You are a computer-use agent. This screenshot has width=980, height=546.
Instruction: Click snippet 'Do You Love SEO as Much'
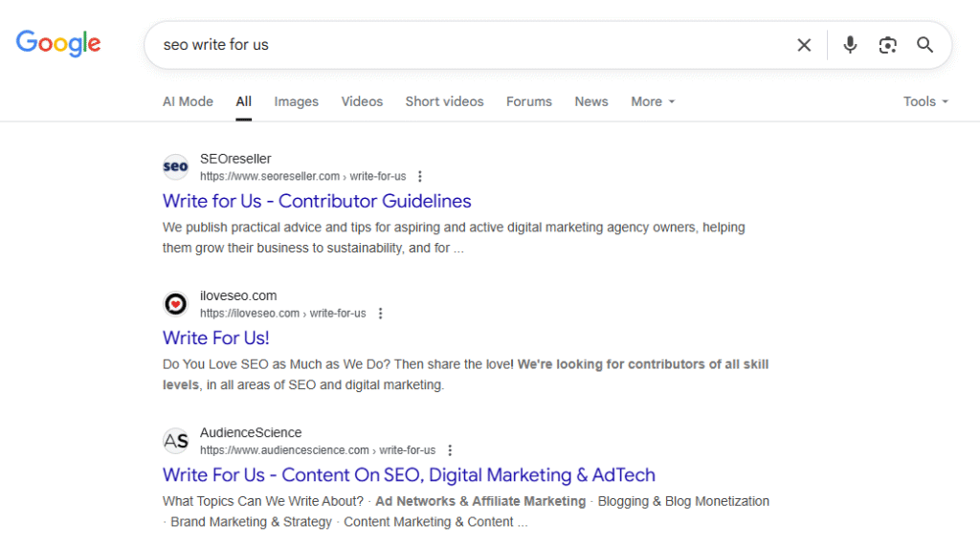click(466, 374)
